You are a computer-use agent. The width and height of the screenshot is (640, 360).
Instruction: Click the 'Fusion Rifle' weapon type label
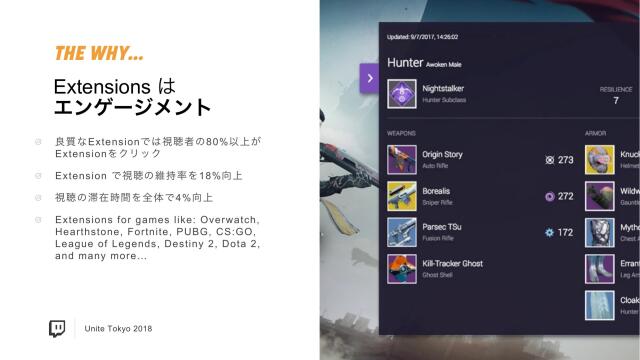point(438,238)
